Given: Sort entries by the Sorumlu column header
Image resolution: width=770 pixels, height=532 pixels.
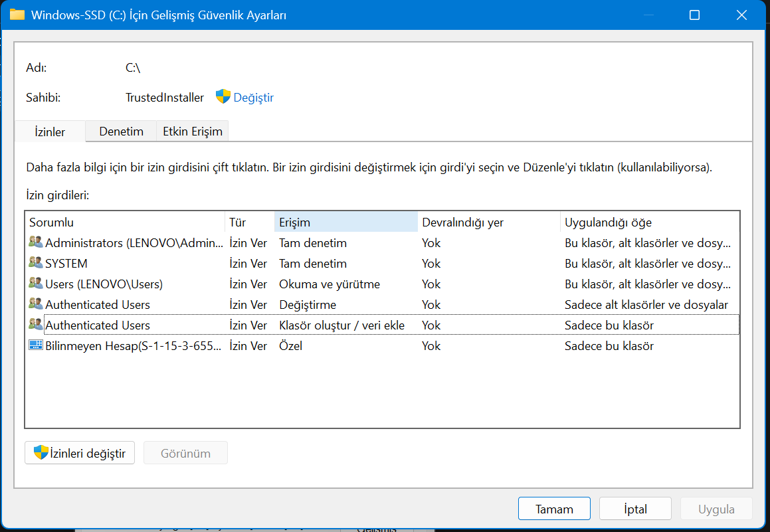Looking at the screenshot, I should (x=125, y=222).
